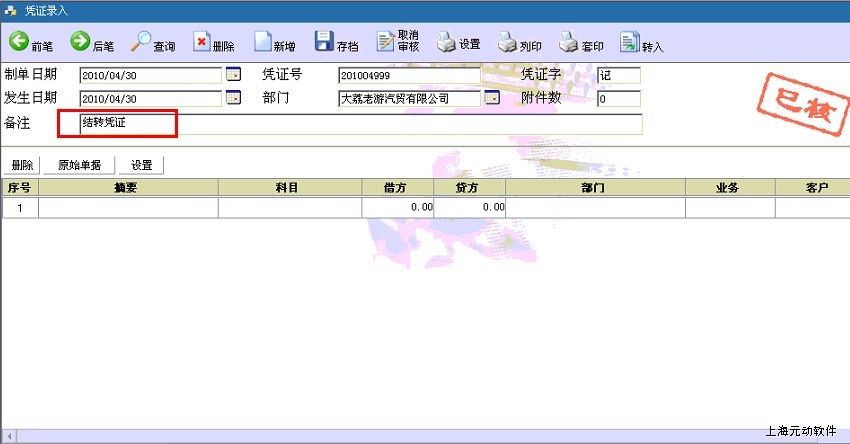Create new voucher with 新增

[x=274, y=43]
